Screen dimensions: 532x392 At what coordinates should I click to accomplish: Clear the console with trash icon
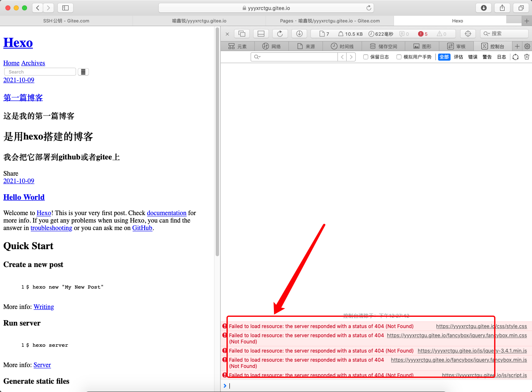coord(527,57)
